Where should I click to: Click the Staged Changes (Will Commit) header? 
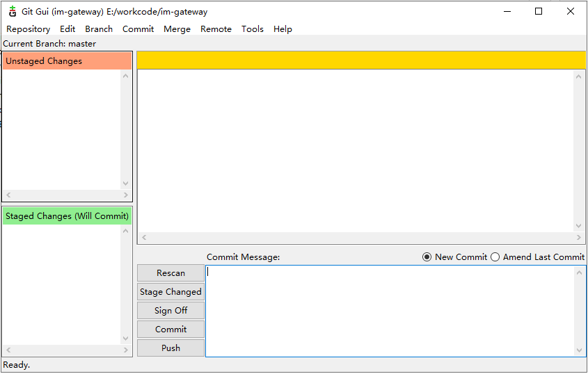(x=67, y=216)
